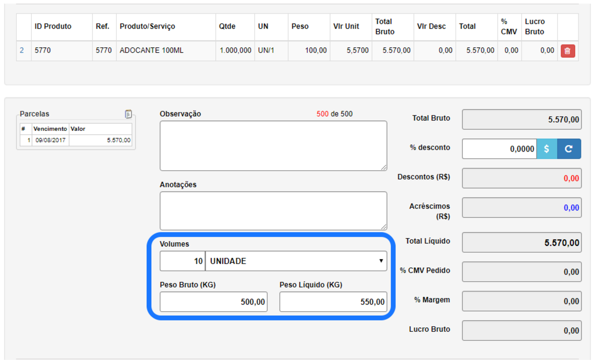The image size is (597, 364).
Task: Click the Peso Líquido (KG) field
Action: [x=333, y=302]
